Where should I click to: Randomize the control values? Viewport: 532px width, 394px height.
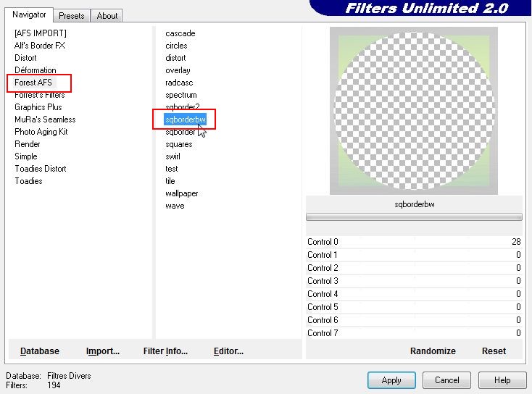click(x=433, y=351)
